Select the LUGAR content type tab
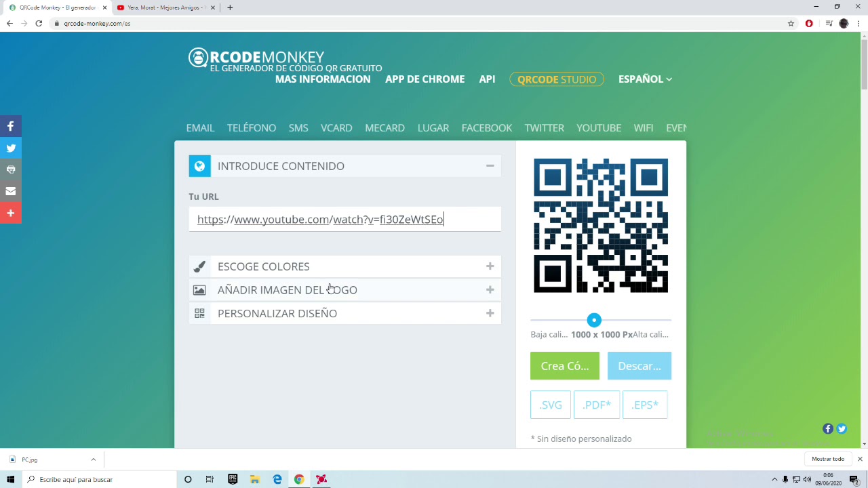The image size is (868, 488). tap(433, 127)
